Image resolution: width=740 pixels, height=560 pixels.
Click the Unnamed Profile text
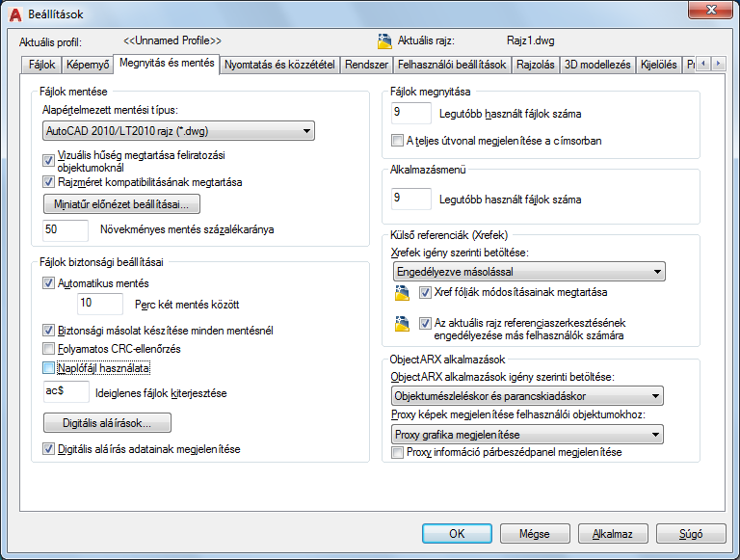(172, 40)
